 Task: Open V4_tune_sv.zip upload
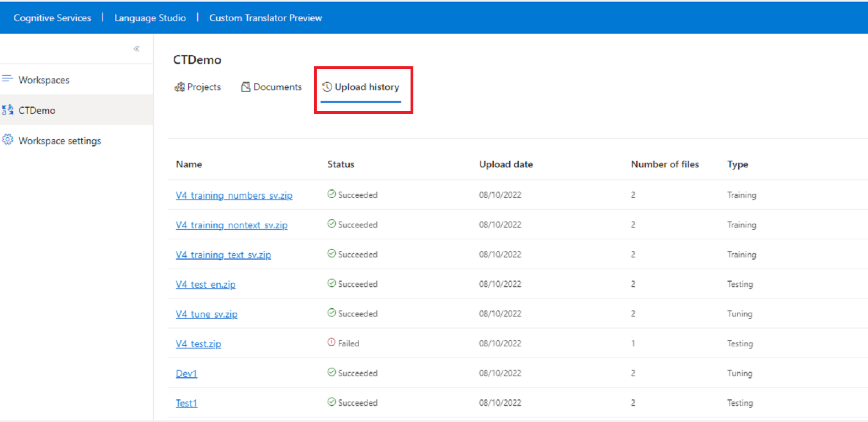[x=207, y=314]
